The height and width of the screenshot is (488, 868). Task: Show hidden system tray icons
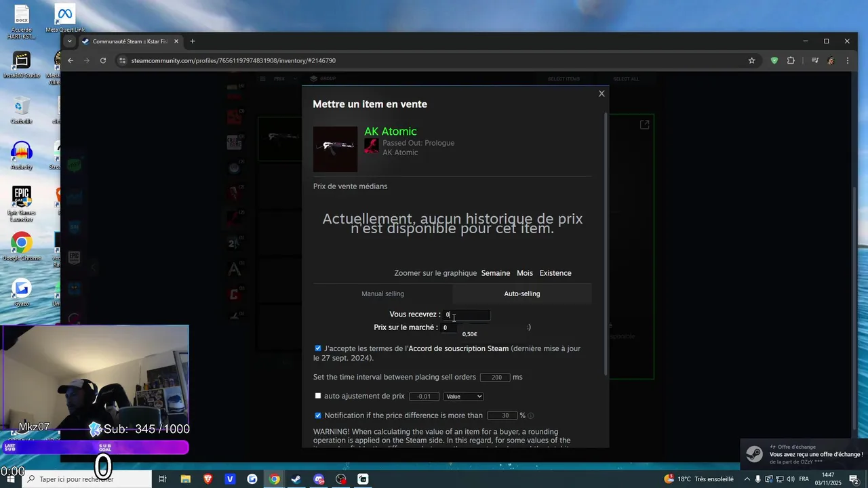point(747,479)
